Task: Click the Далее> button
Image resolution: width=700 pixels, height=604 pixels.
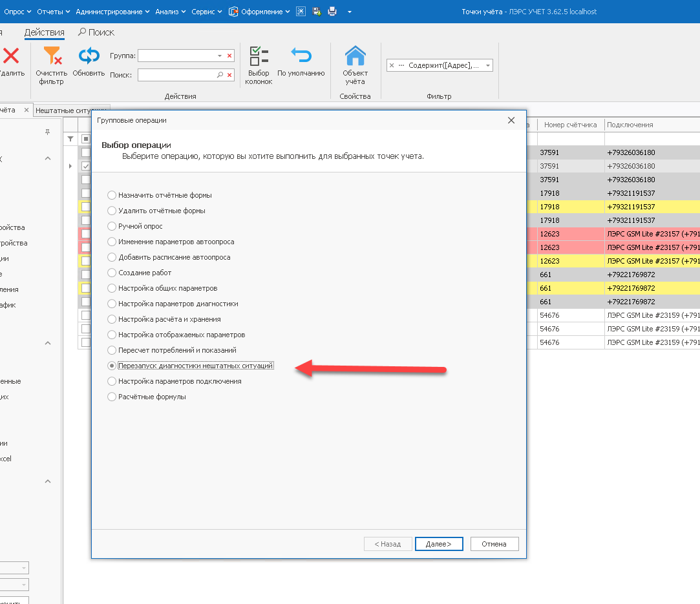Action: click(x=438, y=544)
